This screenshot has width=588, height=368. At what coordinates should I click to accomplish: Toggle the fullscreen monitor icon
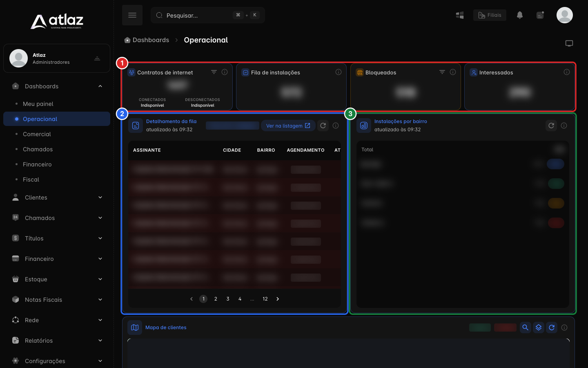(x=569, y=43)
